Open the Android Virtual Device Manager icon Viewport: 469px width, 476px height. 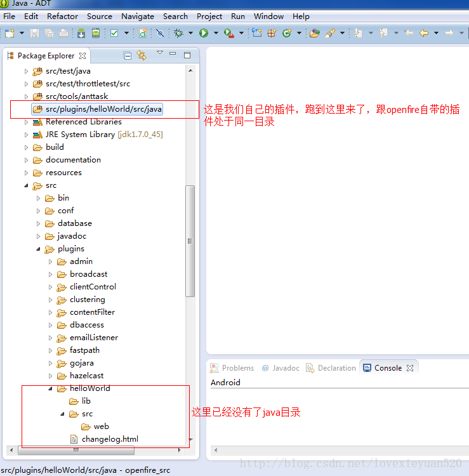tap(96, 33)
